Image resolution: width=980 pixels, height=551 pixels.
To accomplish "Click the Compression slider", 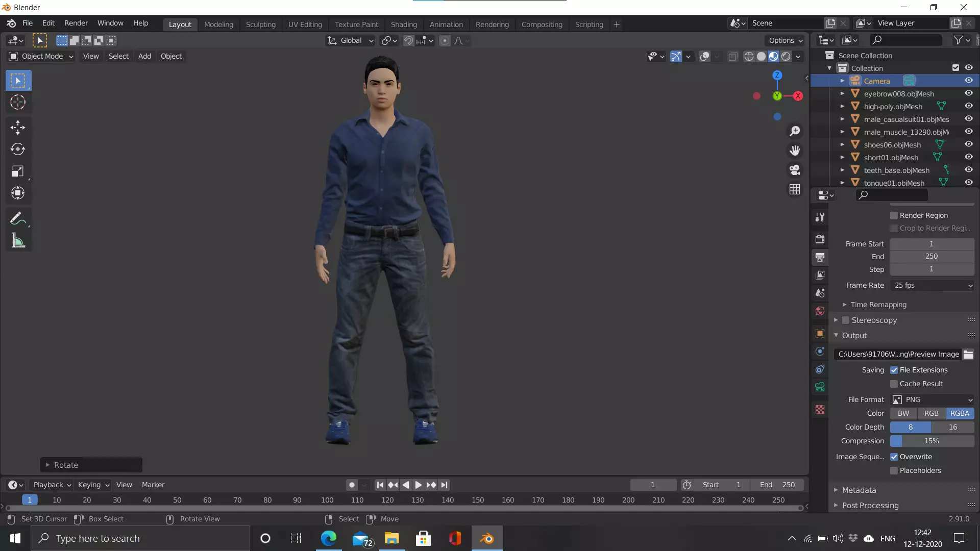I will [x=932, y=441].
